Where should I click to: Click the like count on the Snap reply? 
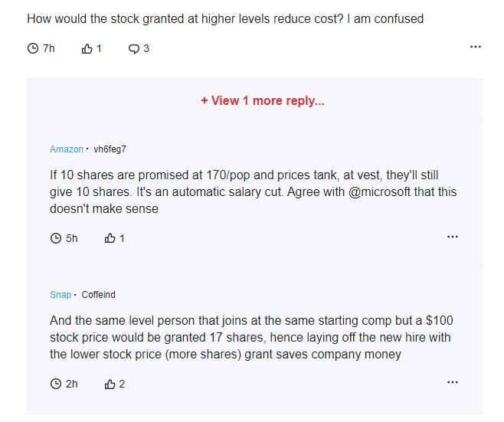[122, 384]
